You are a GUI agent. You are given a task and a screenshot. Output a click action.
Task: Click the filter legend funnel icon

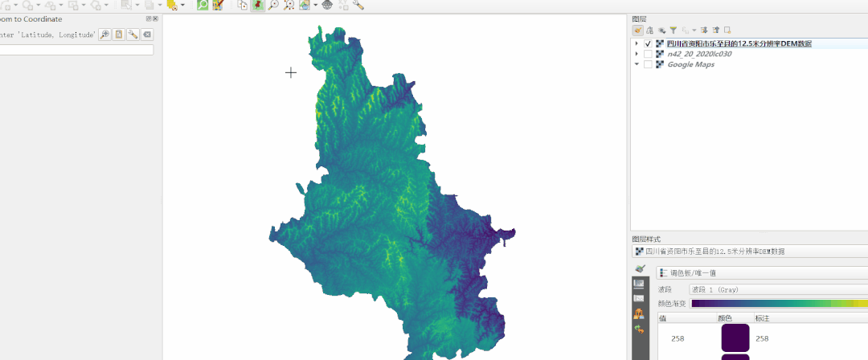coord(674,30)
